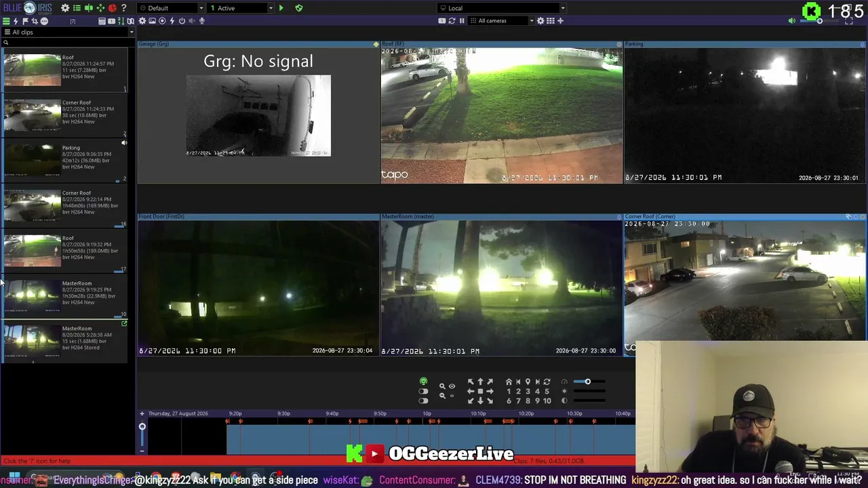The height and width of the screenshot is (488, 868).
Task: Click the green four-way arrows icon
Action: coord(100,8)
